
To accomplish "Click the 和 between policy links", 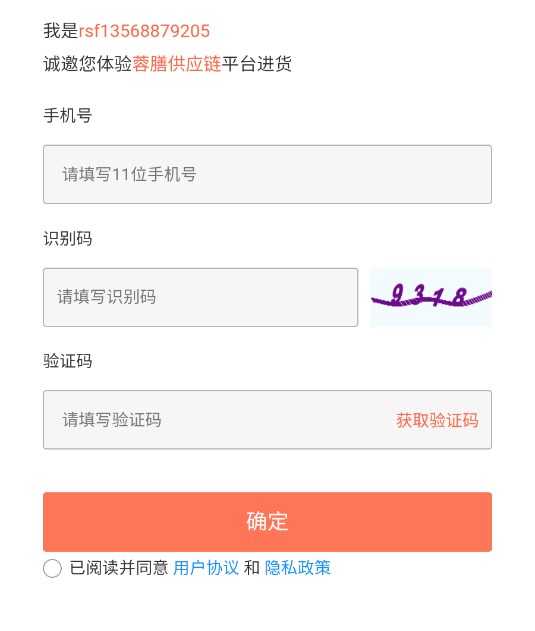I will [x=252, y=568].
